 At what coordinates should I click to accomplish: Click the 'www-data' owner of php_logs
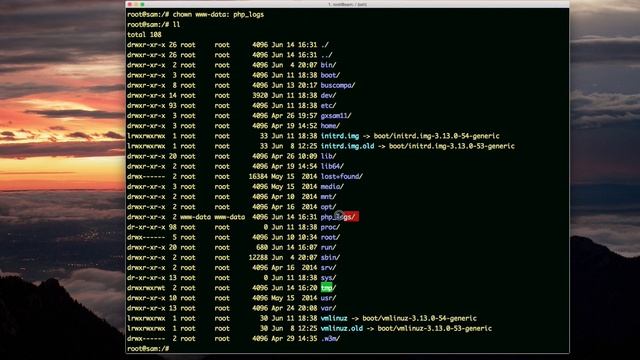pyautogui.click(x=196, y=217)
